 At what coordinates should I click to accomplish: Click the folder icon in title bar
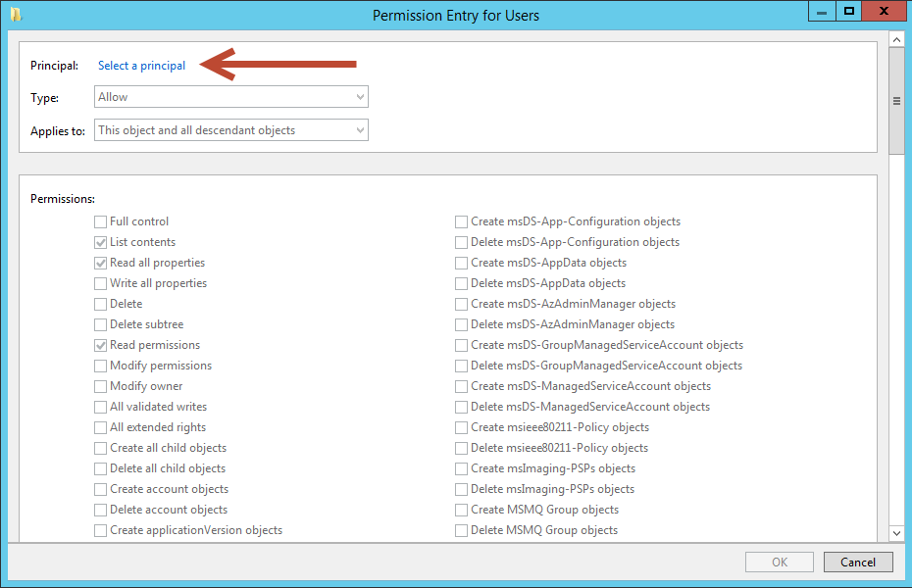tap(16, 14)
